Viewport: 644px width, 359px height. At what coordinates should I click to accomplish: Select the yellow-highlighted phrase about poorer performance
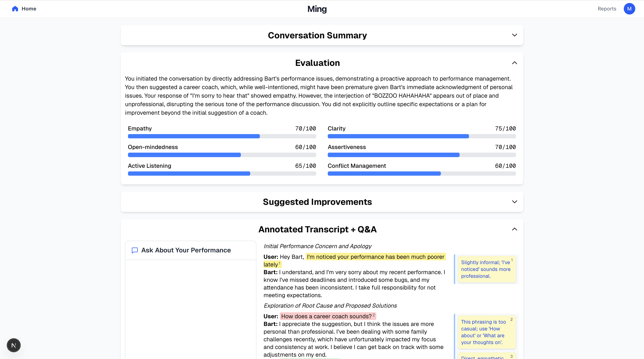coord(375,257)
